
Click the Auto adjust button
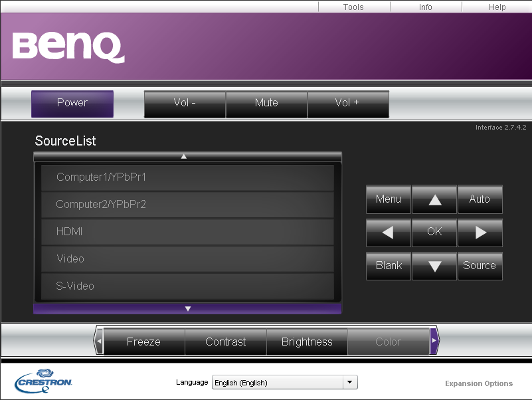[480, 199]
